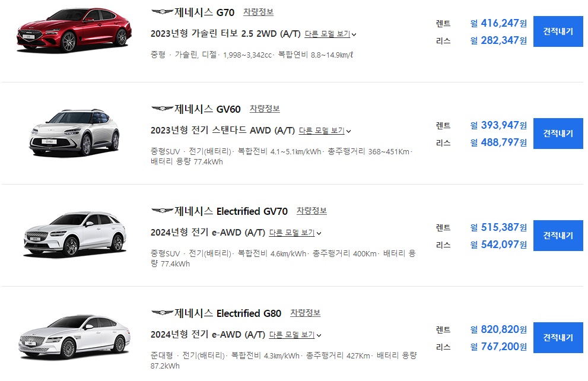This screenshot has height=381, width=588.
Task: Click 견적내기 button for GV60
Action: click(558, 134)
